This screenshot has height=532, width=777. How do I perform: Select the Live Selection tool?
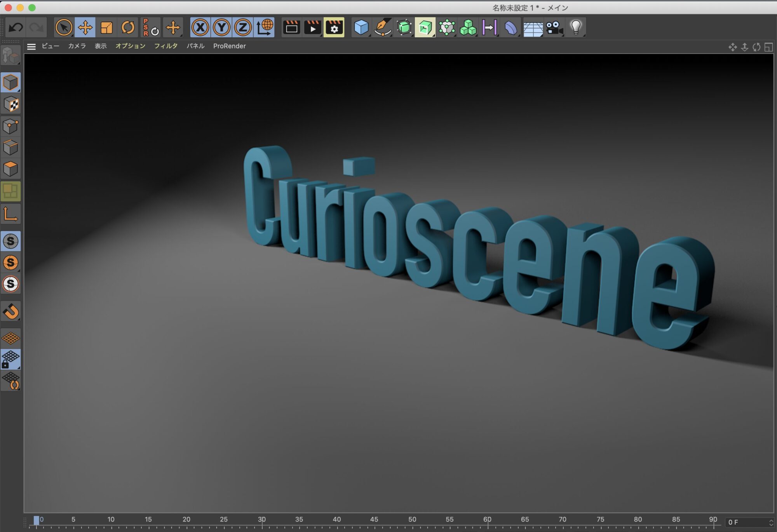(x=64, y=28)
